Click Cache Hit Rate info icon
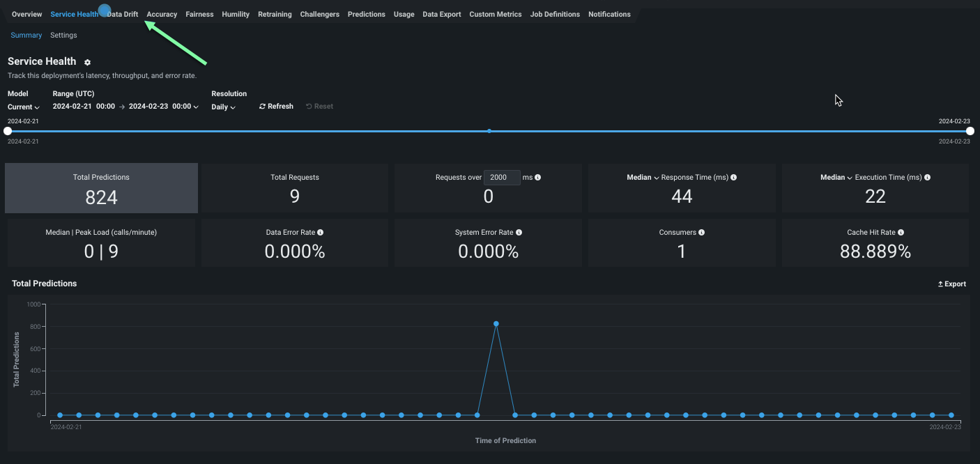The height and width of the screenshot is (464, 980). tap(901, 233)
